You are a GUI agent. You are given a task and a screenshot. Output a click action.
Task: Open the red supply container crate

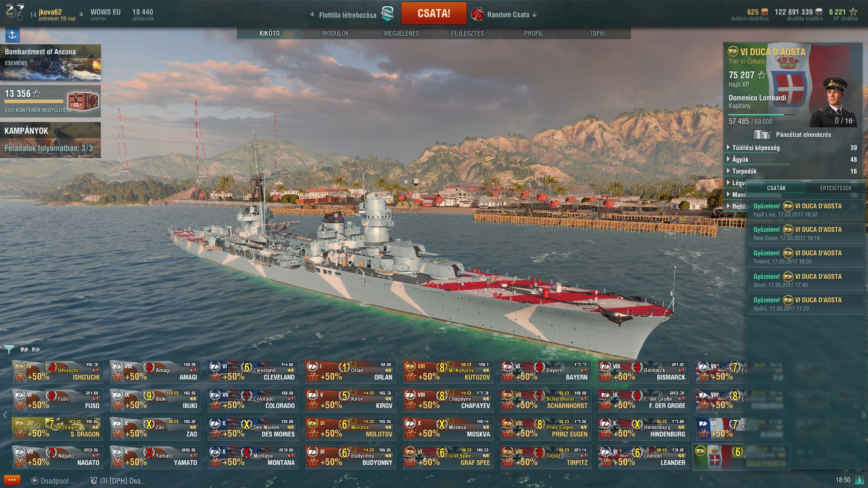83,101
